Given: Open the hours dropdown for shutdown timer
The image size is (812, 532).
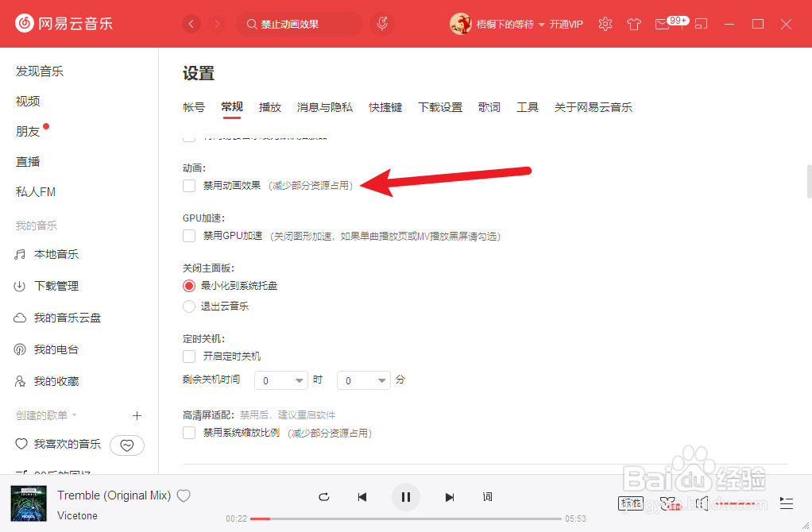Looking at the screenshot, I should (x=281, y=380).
